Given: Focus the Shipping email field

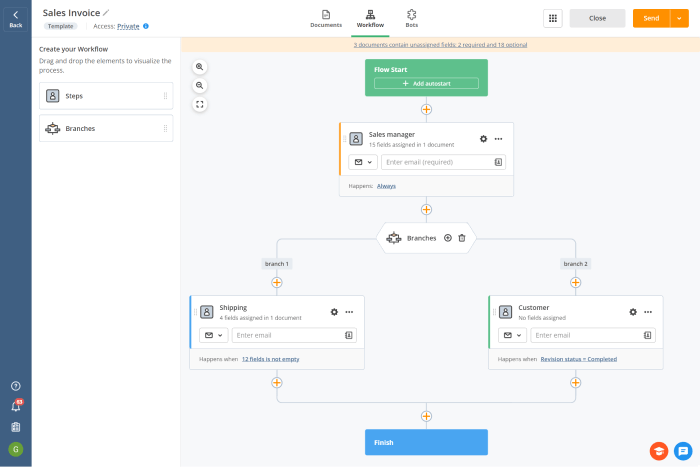Looking at the screenshot, I should pyautogui.click(x=294, y=335).
